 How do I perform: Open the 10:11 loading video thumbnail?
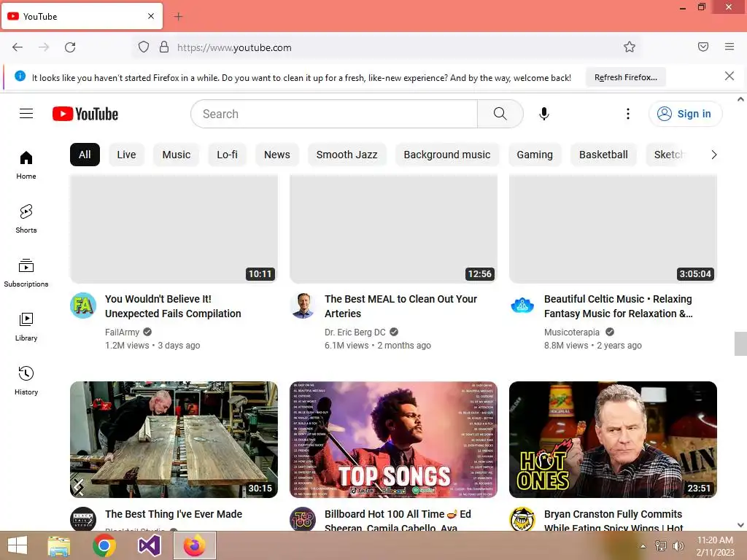174,228
